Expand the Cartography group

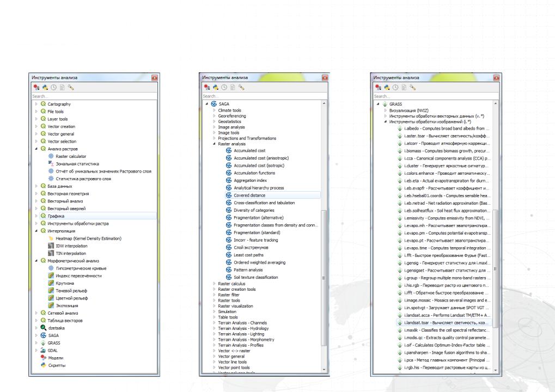[36, 104]
